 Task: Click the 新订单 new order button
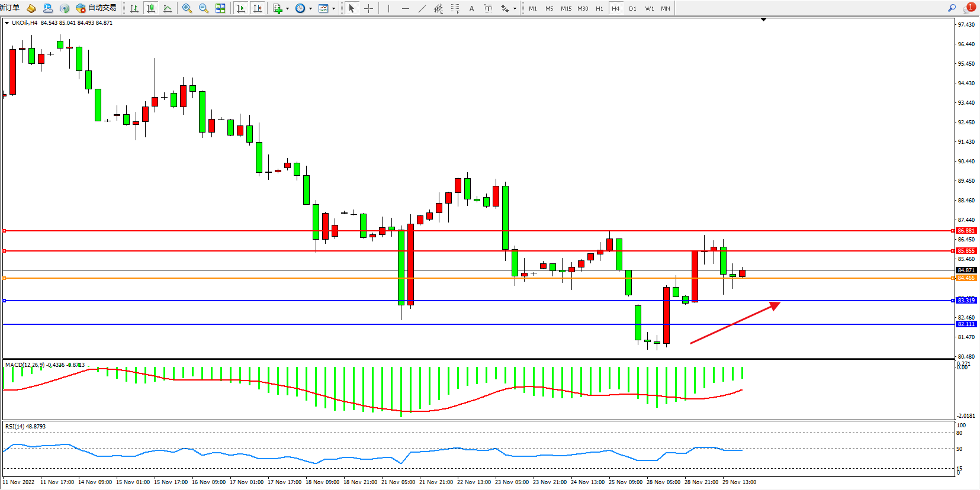10,8
